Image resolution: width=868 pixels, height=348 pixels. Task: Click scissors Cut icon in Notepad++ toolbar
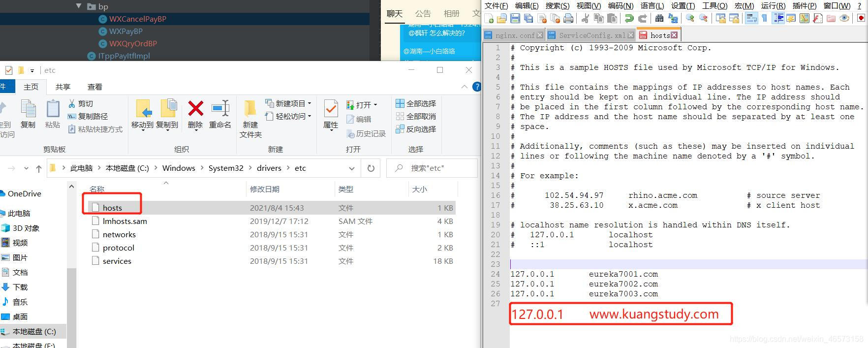click(585, 19)
